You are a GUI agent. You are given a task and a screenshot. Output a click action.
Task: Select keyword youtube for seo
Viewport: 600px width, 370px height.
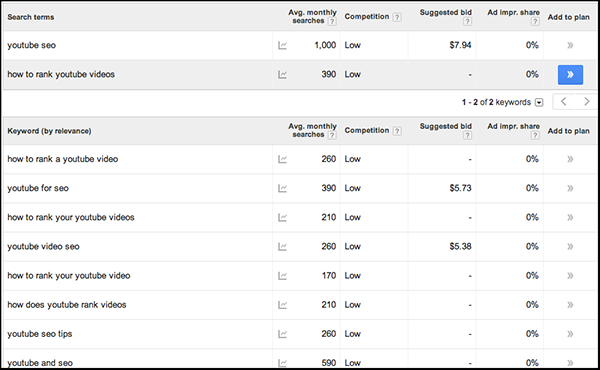tap(38, 188)
